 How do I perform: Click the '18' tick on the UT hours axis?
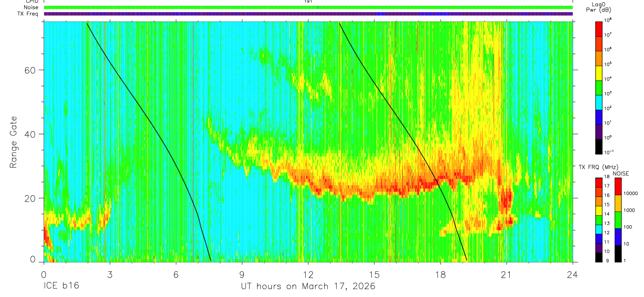(x=441, y=274)
